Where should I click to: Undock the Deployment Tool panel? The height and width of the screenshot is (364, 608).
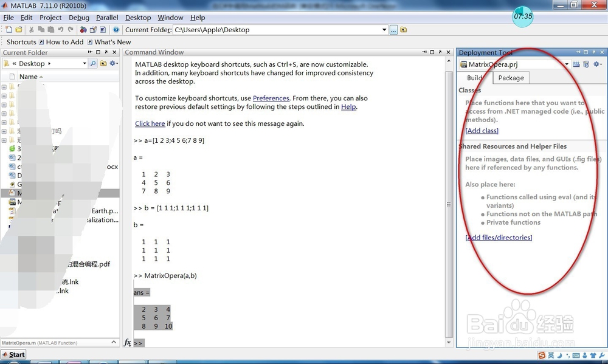(593, 52)
